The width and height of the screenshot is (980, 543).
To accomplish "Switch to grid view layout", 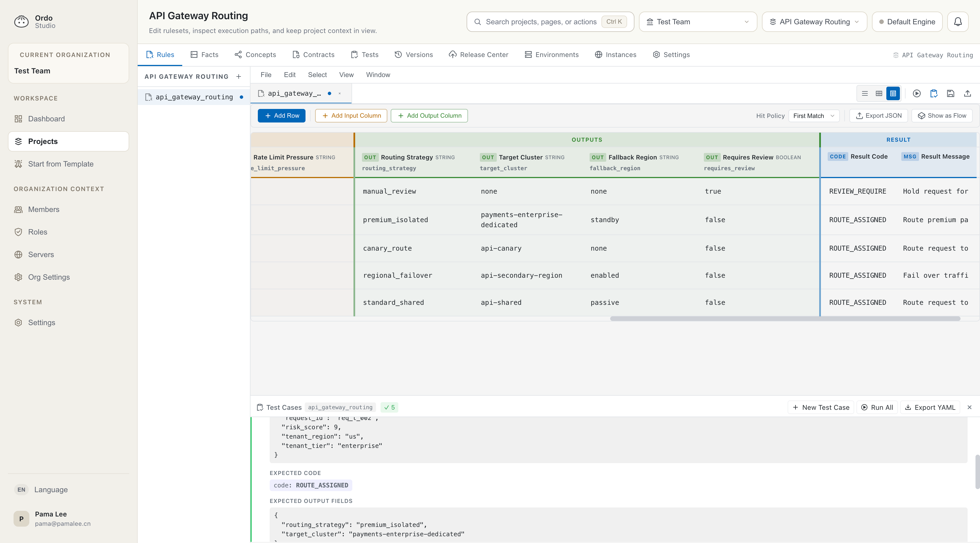I will 879,93.
